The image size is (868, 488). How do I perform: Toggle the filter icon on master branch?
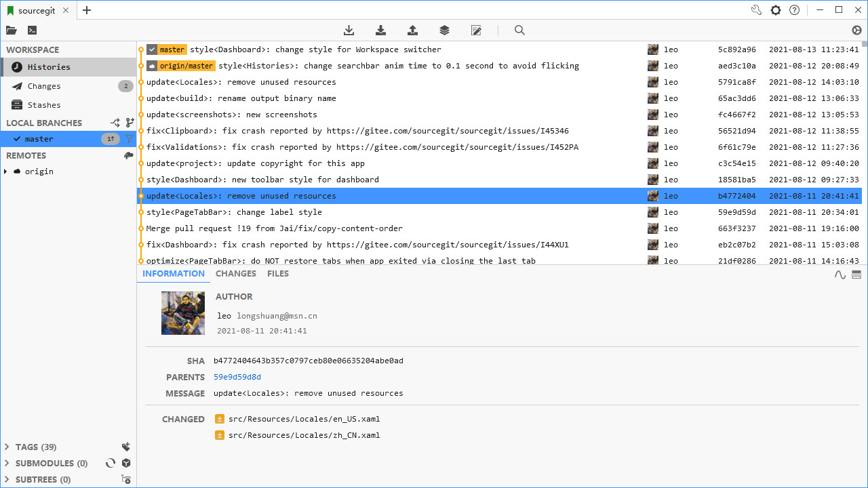[x=129, y=139]
